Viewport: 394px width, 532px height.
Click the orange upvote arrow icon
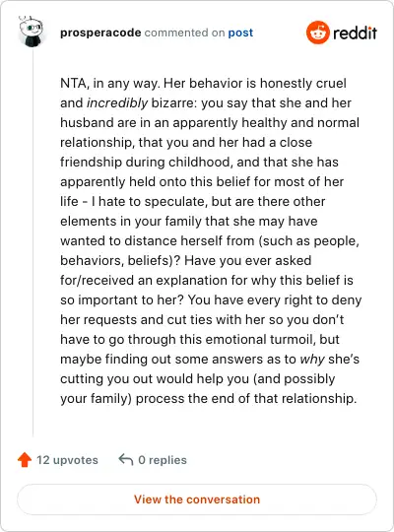point(25,460)
